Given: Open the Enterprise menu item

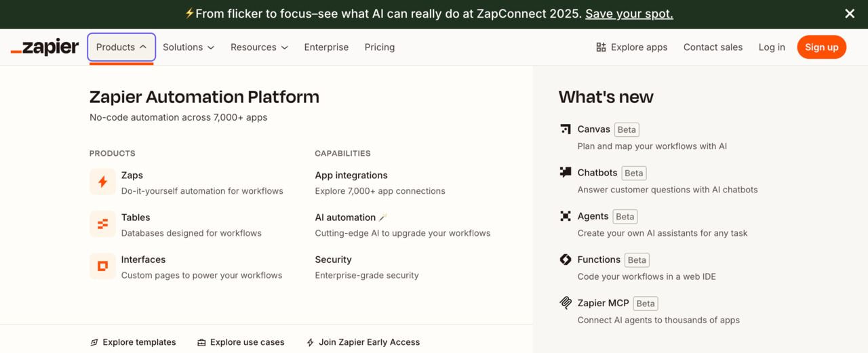Looking at the screenshot, I should pyautogui.click(x=326, y=47).
